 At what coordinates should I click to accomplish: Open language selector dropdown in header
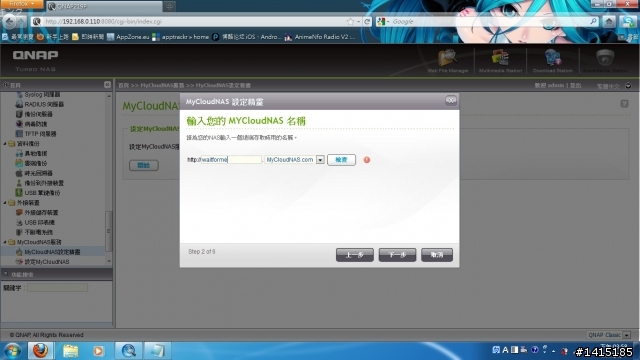[628, 86]
